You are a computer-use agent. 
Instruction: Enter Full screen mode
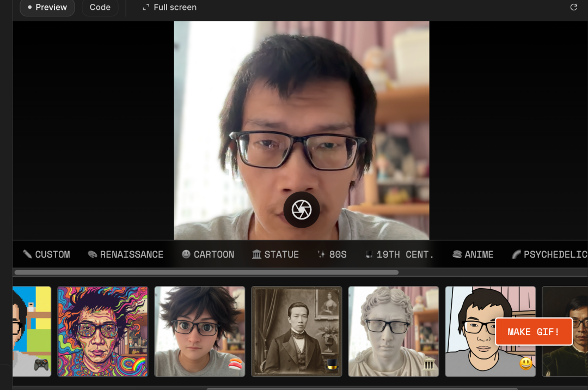169,7
